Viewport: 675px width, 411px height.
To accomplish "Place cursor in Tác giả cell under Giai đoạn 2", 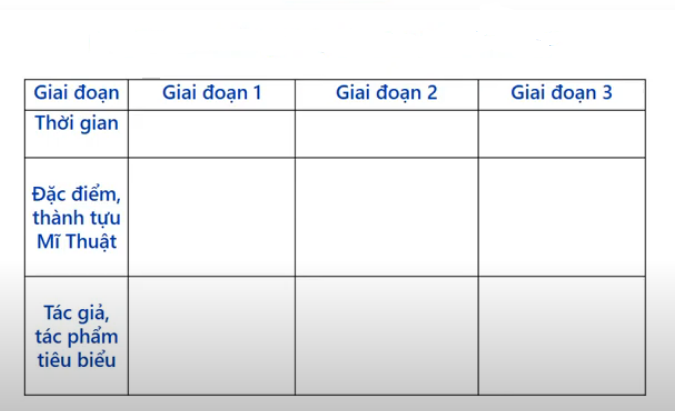I will click(x=386, y=335).
